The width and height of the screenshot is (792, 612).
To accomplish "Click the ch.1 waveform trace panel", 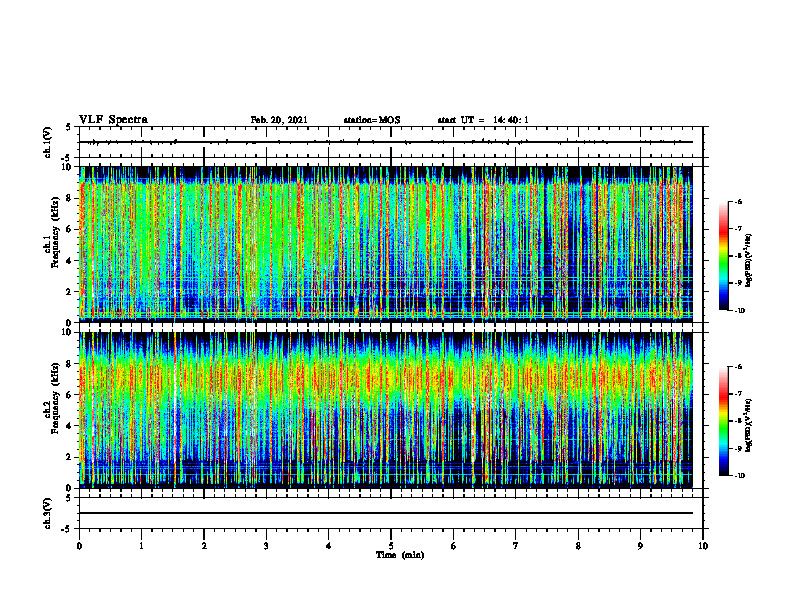I will (x=391, y=142).
